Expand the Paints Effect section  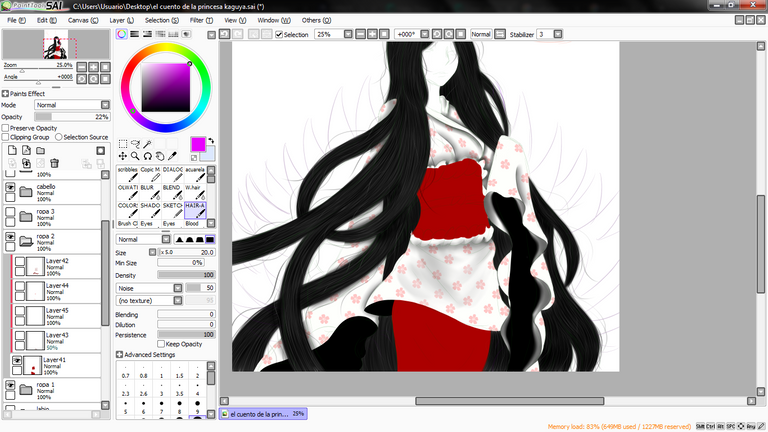tap(5, 94)
